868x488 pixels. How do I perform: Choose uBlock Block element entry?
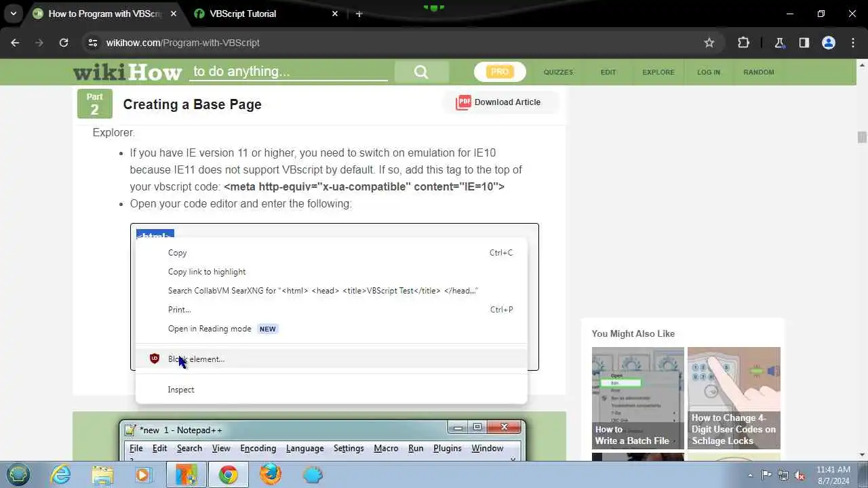[x=331, y=359]
